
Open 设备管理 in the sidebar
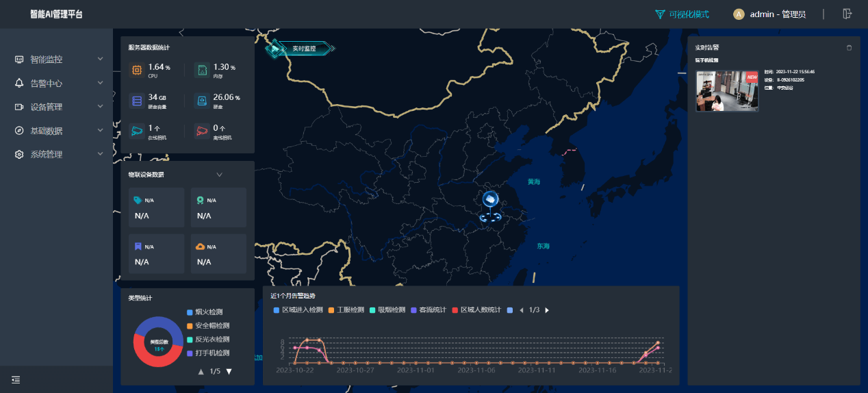(x=46, y=107)
